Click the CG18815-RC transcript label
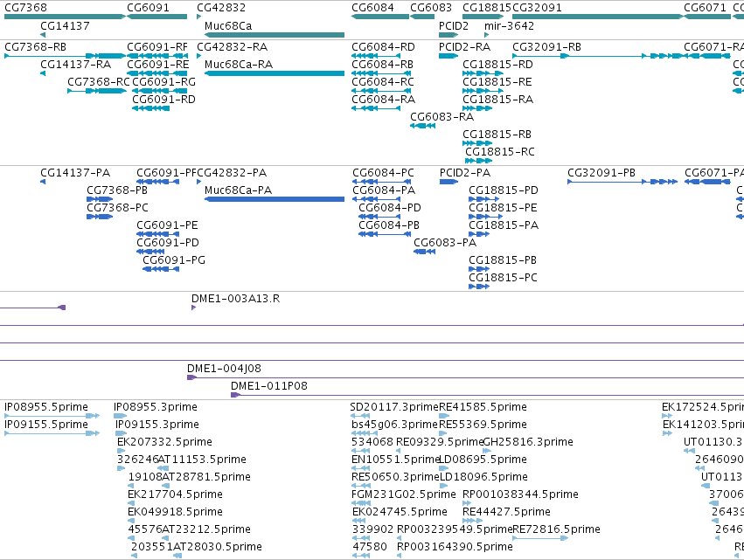This screenshot has width=744, height=560. [499, 152]
